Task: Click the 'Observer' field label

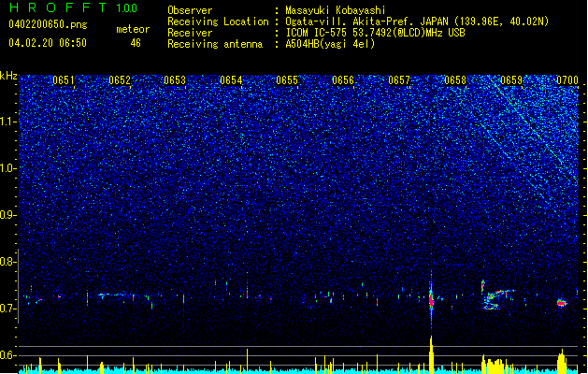Action: [x=190, y=10]
